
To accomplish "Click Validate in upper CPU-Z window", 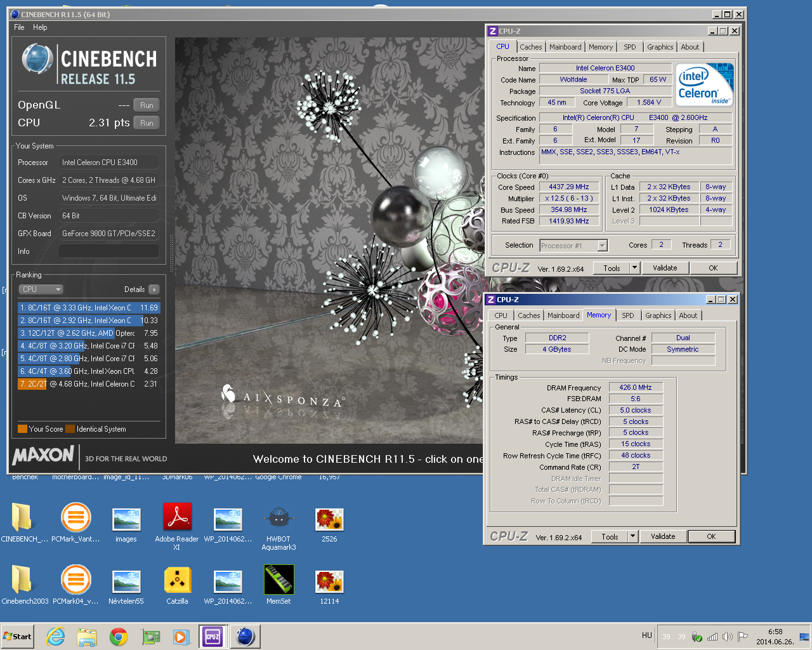I will click(x=665, y=269).
